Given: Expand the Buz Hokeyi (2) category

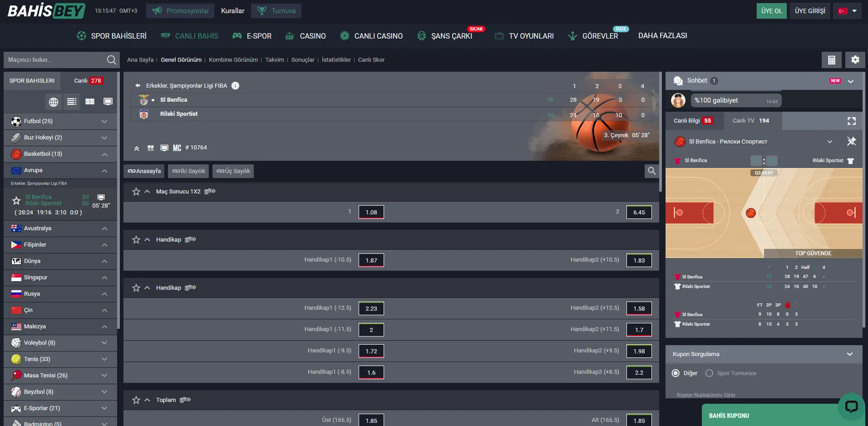Looking at the screenshot, I should pos(60,138).
